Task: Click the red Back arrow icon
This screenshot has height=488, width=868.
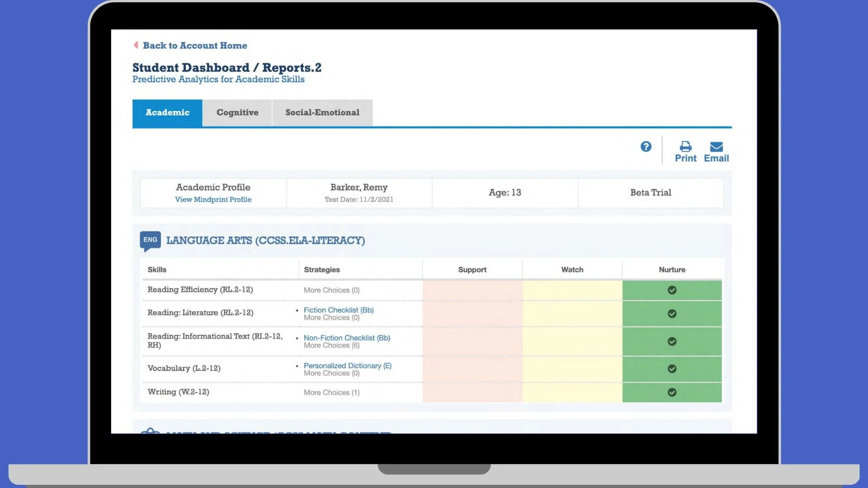Action: click(136, 45)
